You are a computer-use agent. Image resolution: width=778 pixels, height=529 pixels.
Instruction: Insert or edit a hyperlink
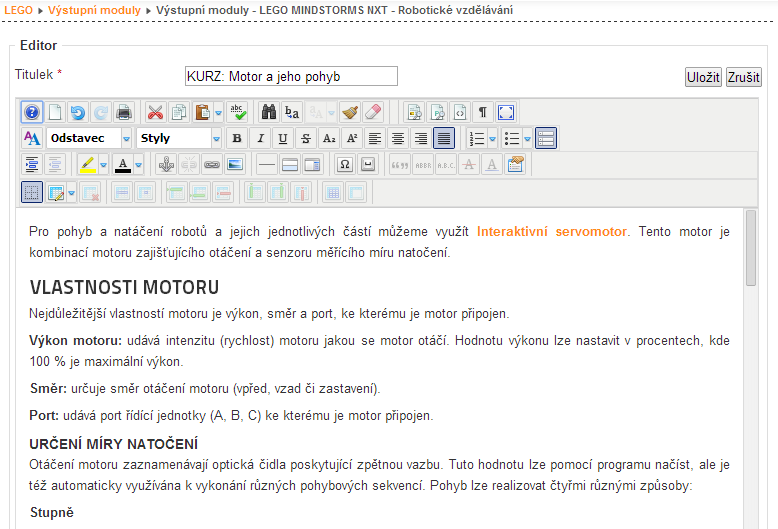point(212,164)
